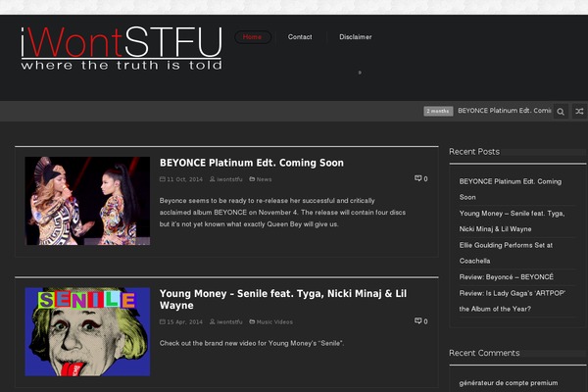Open the Disclaimer page

[x=356, y=37]
